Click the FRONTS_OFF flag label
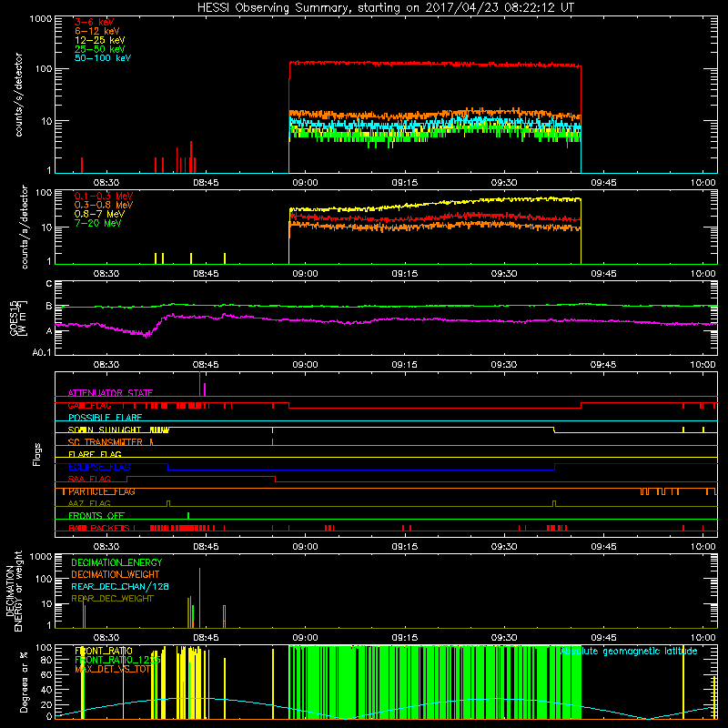 point(96,516)
